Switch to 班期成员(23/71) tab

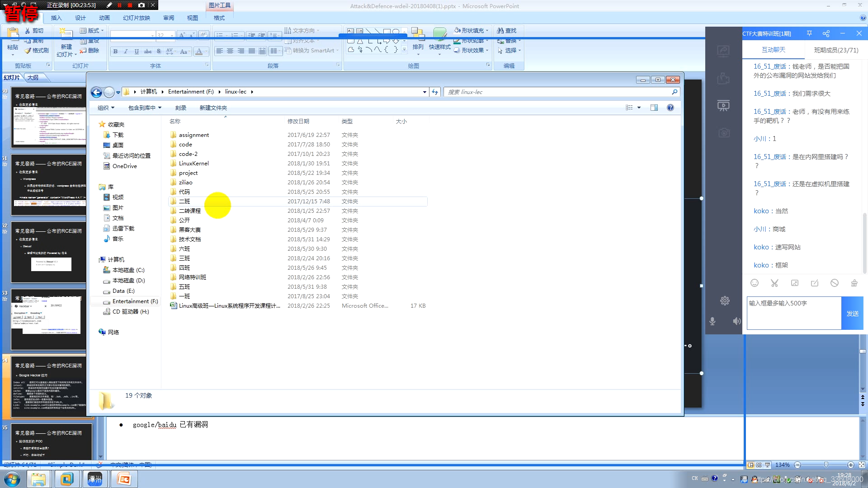[x=836, y=50]
